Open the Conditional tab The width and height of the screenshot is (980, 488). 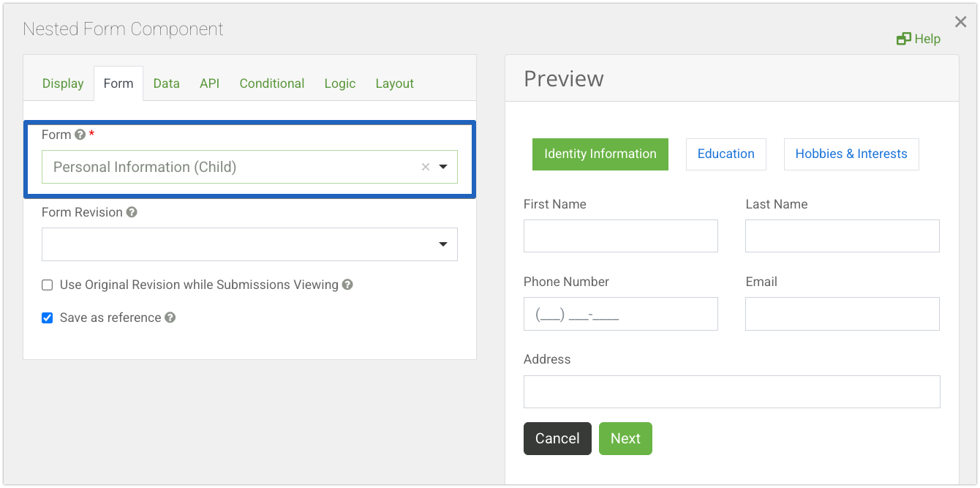(271, 83)
